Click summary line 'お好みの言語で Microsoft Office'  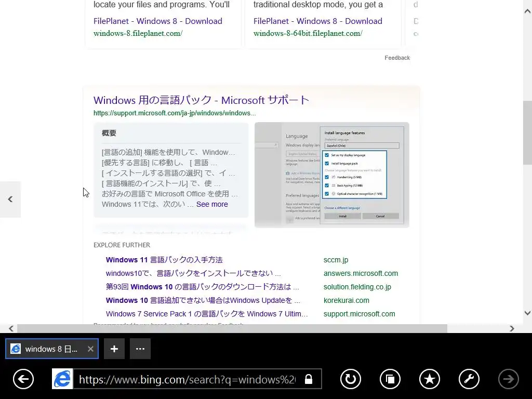click(170, 194)
